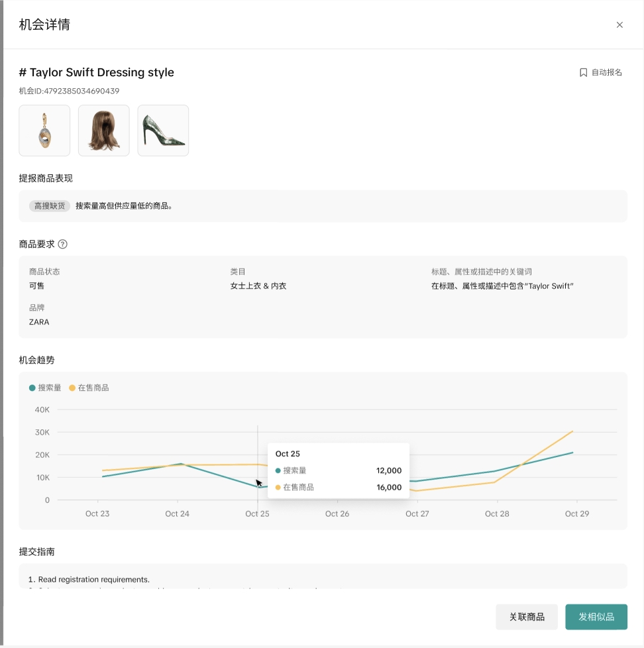Close the 机会详情 dialog
This screenshot has height=648, width=644.
pyautogui.click(x=619, y=25)
